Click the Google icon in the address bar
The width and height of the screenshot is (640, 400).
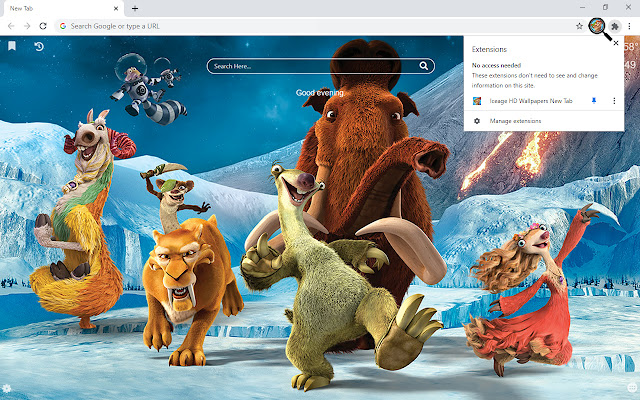pyautogui.click(x=63, y=26)
